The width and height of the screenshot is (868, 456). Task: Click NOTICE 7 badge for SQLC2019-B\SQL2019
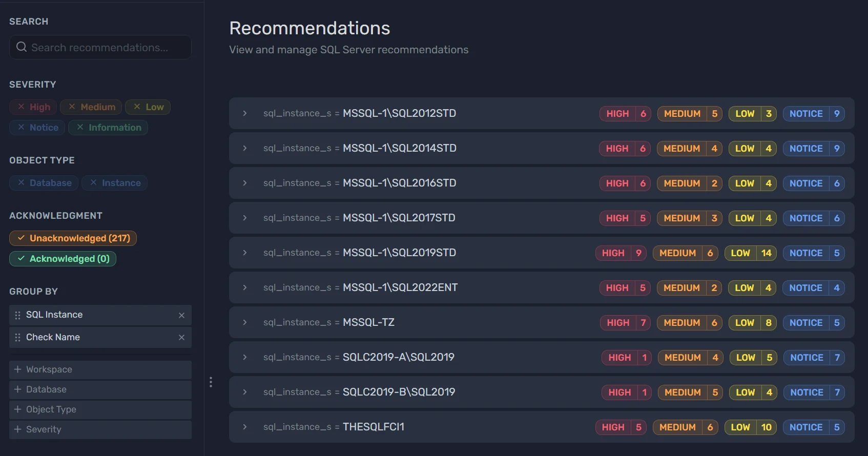814,392
